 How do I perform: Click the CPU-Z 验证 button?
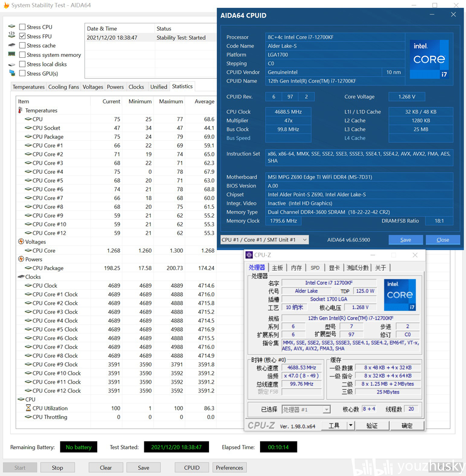tap(372, 425)
